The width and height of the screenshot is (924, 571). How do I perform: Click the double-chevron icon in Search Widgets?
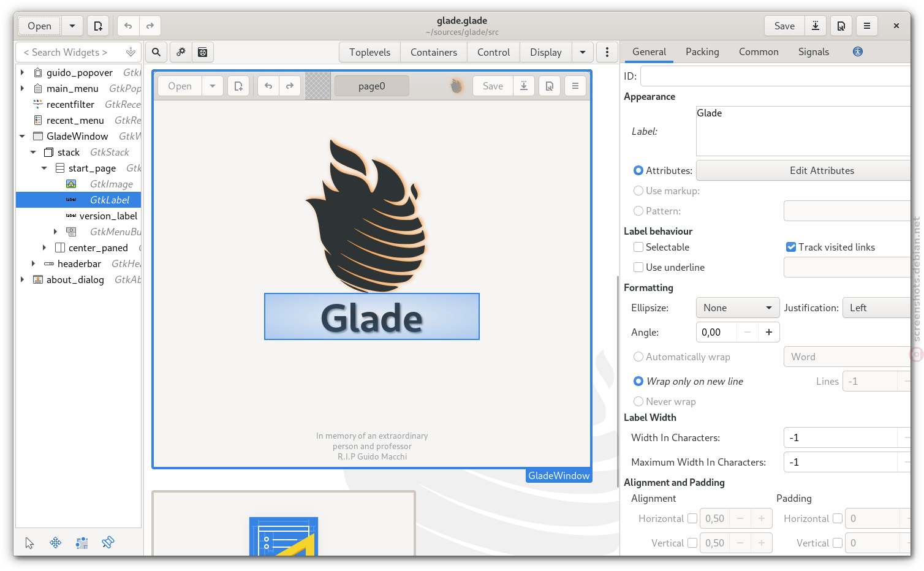coord(131,52)
